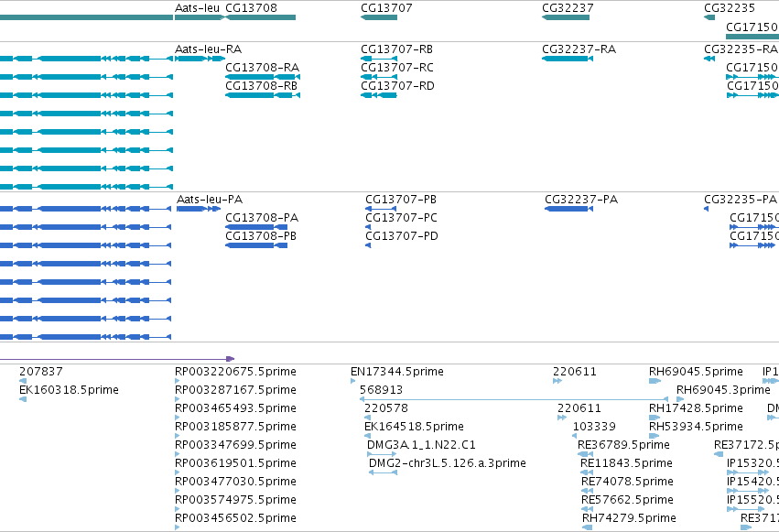
Task: Click the 103339 feature label
Action: click(x=594, y=427)
